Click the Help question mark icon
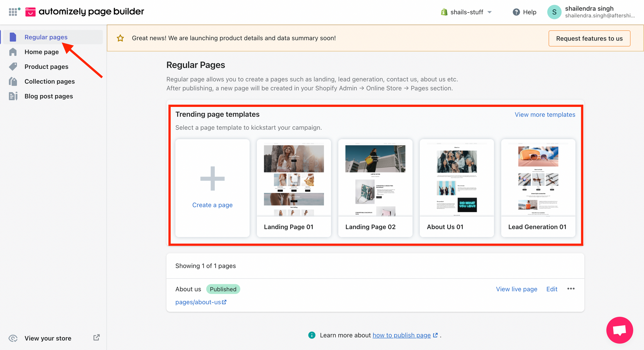The image size is (644, 350). coord(516,12)
